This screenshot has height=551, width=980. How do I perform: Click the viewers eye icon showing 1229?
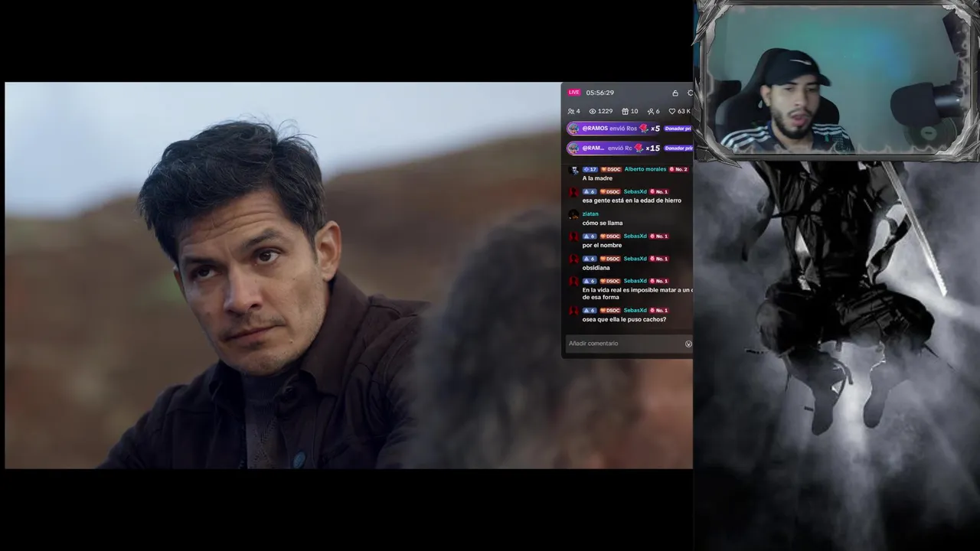pyautogui.click(x=593, y=112)
